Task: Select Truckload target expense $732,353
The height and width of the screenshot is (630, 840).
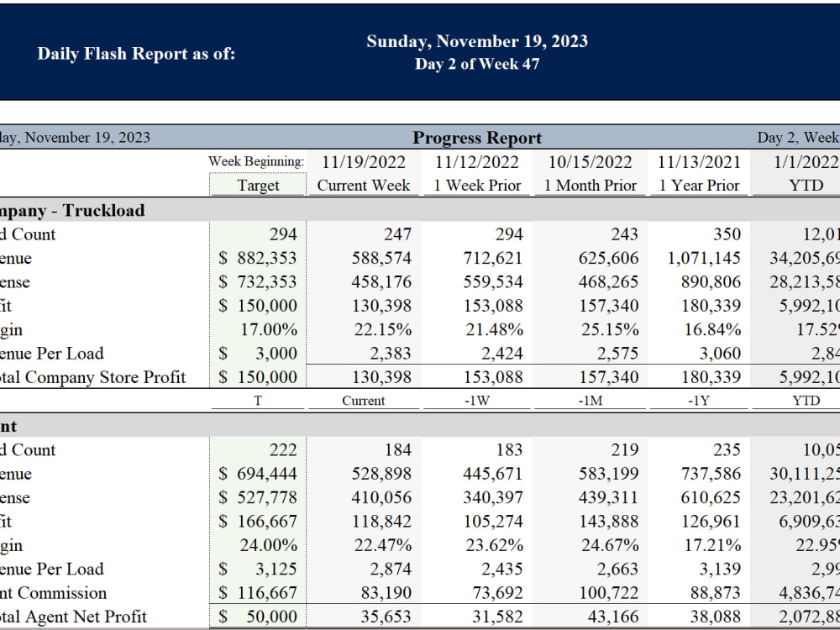Action: 258,281
